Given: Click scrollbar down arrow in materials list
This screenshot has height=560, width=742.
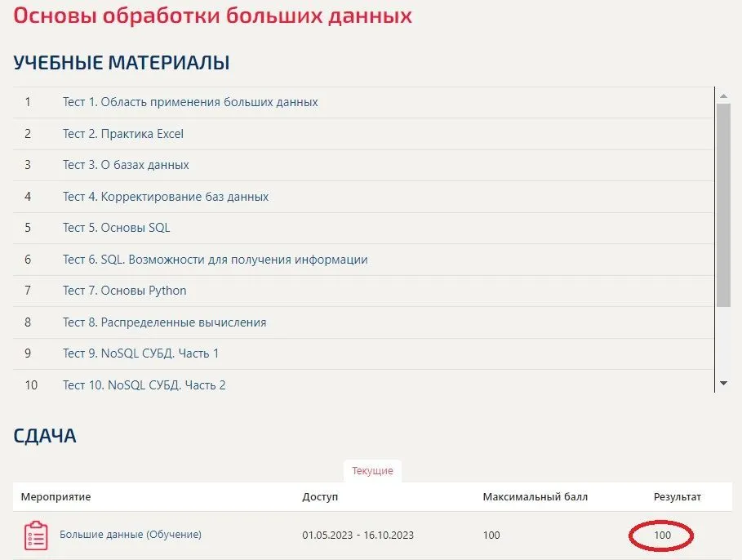Looking at the screenshot, I should (722, 383).
